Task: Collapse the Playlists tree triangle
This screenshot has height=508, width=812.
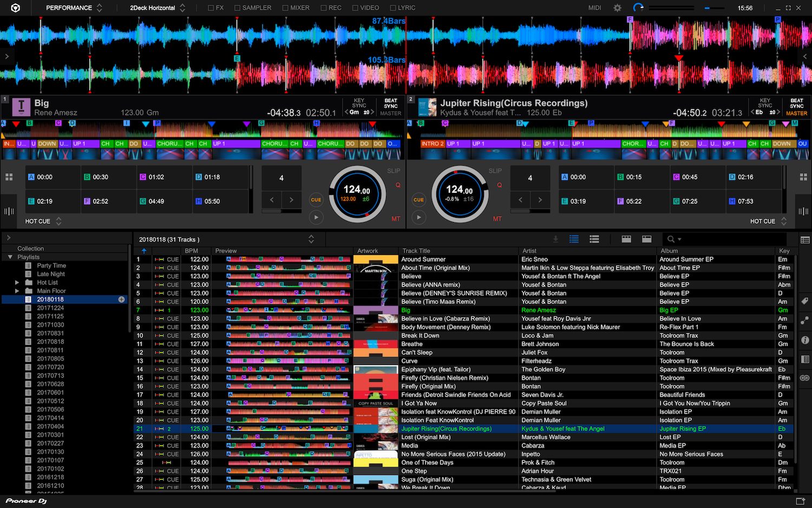Action: coord(10,257)
